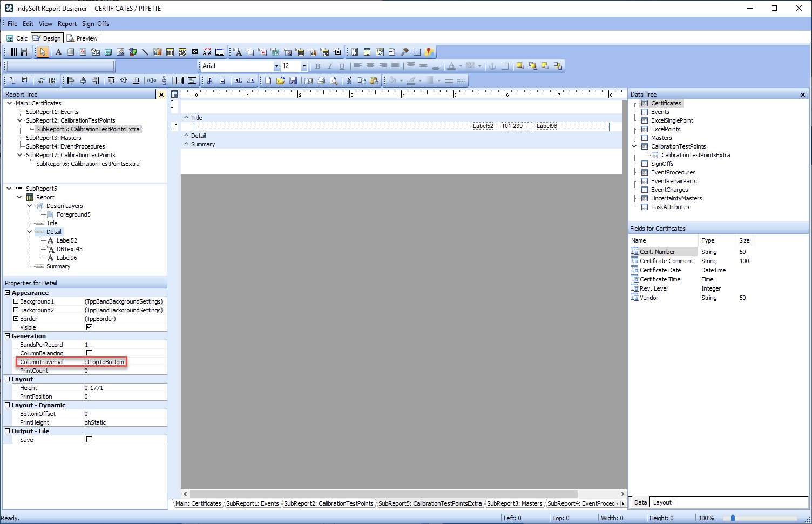Viewport: 812px width, 524px height.
Task: Switch to the Preview tab
Action: (82, 38)
